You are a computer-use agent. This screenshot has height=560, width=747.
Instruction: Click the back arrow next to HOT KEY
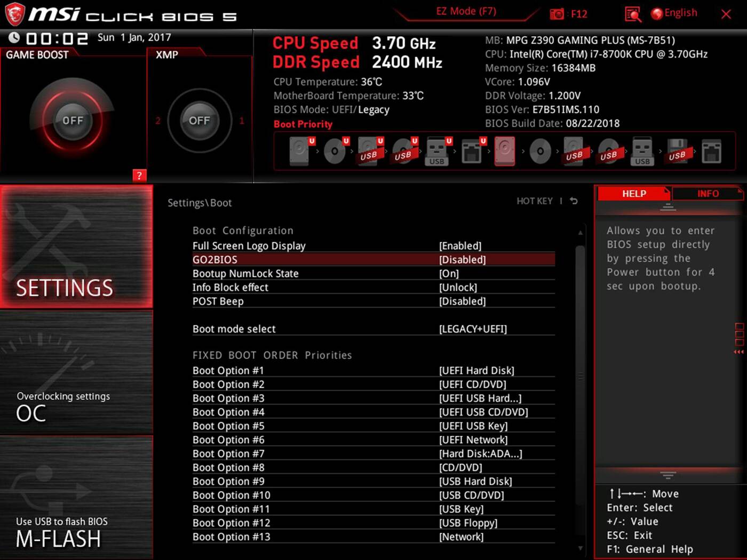[574, 201]
